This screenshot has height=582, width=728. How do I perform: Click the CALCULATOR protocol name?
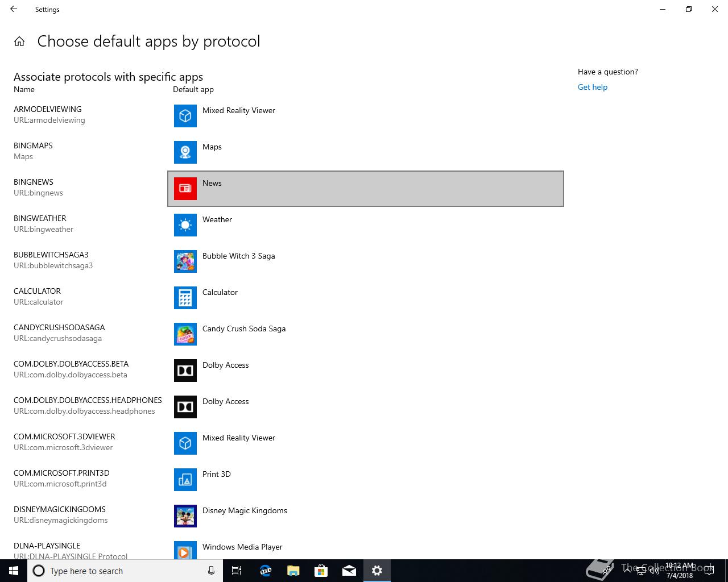pyautogui.click(x=37, y=291)
